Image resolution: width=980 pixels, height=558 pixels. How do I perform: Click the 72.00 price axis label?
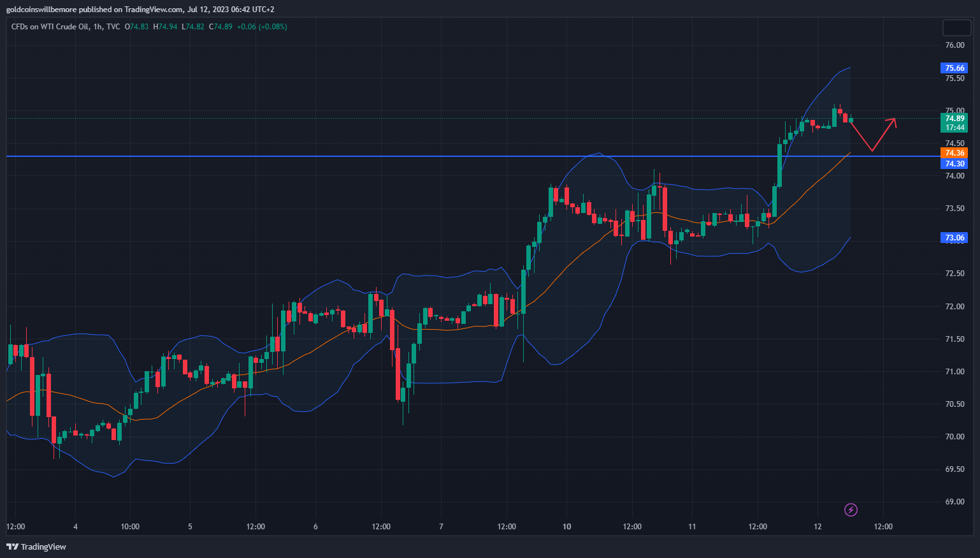click(955, 307)
